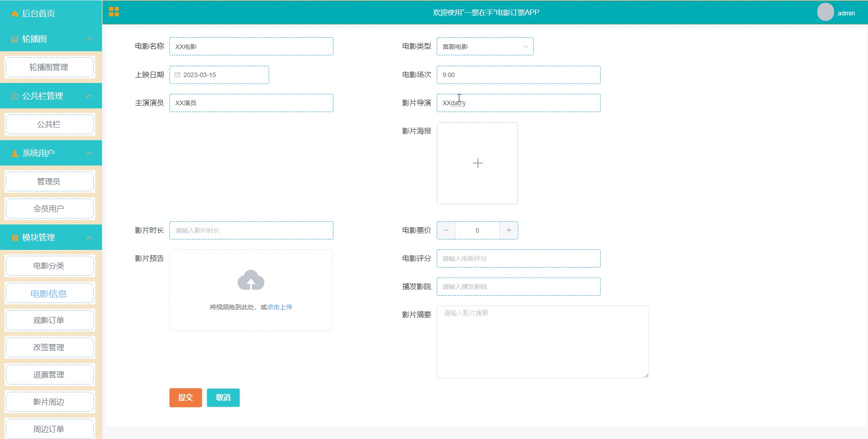The height and width of the screenshot is (439, 868).
Task: Decrease 电影票价 with the minus button
Action: click(446, 230)
